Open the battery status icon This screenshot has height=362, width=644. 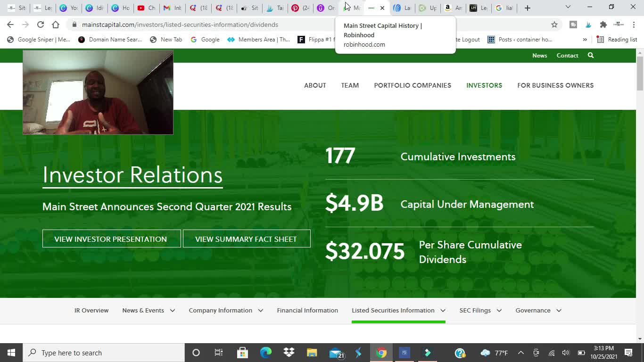pos(581,353)
